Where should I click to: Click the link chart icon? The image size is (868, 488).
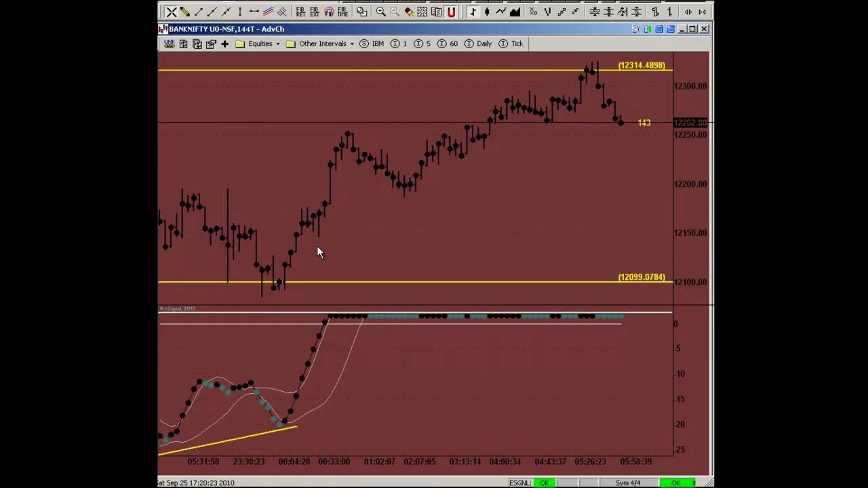click(x=169, y=43)
